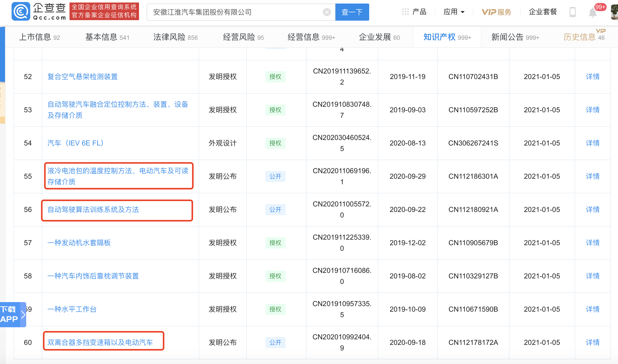The width and height of the screenshot is (618, 364).
Task: Click the 查一下 search button
Action: 352,12
